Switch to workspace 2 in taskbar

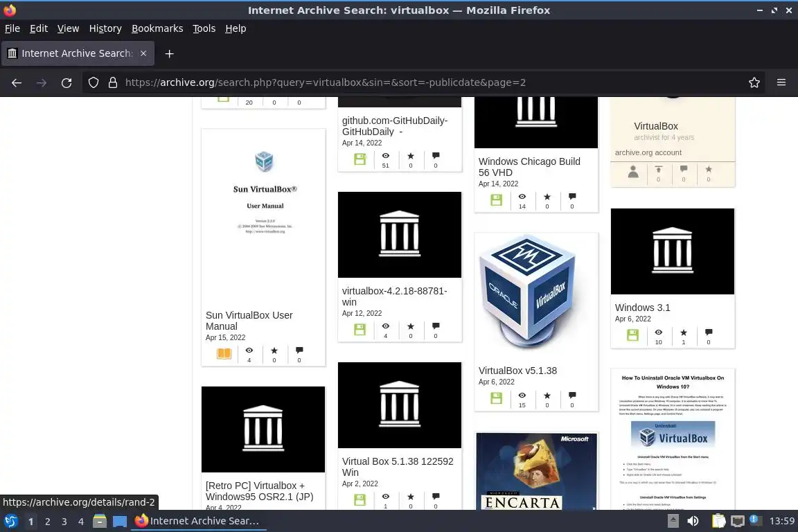47,522
